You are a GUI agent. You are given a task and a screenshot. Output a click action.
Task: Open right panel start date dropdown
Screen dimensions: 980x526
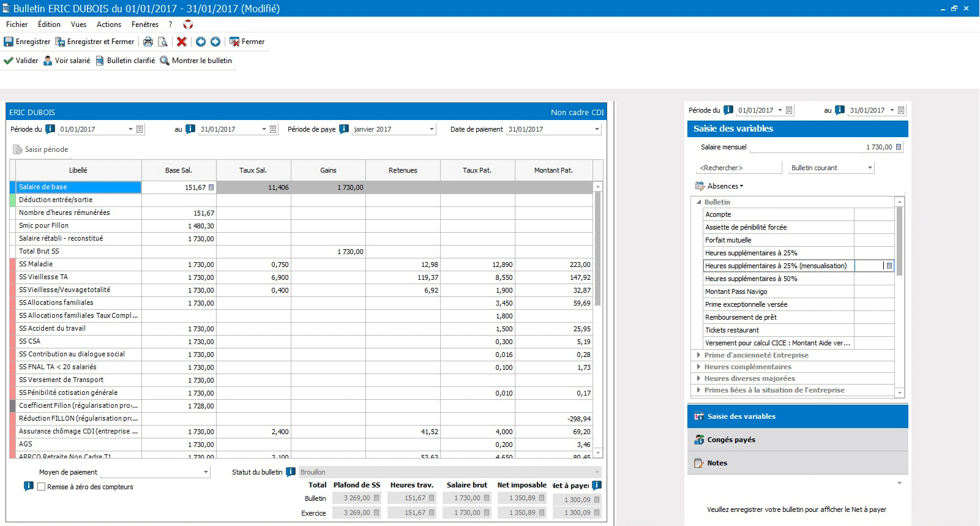point(780,110)
